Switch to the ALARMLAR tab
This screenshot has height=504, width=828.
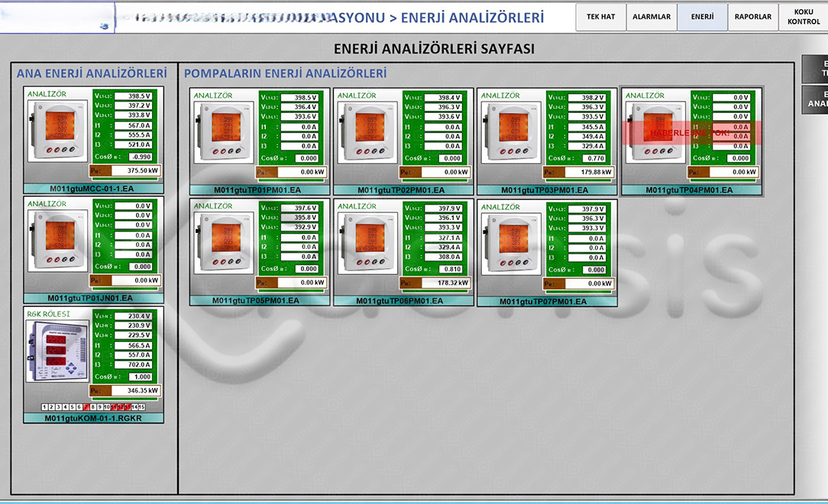point(652,17)
